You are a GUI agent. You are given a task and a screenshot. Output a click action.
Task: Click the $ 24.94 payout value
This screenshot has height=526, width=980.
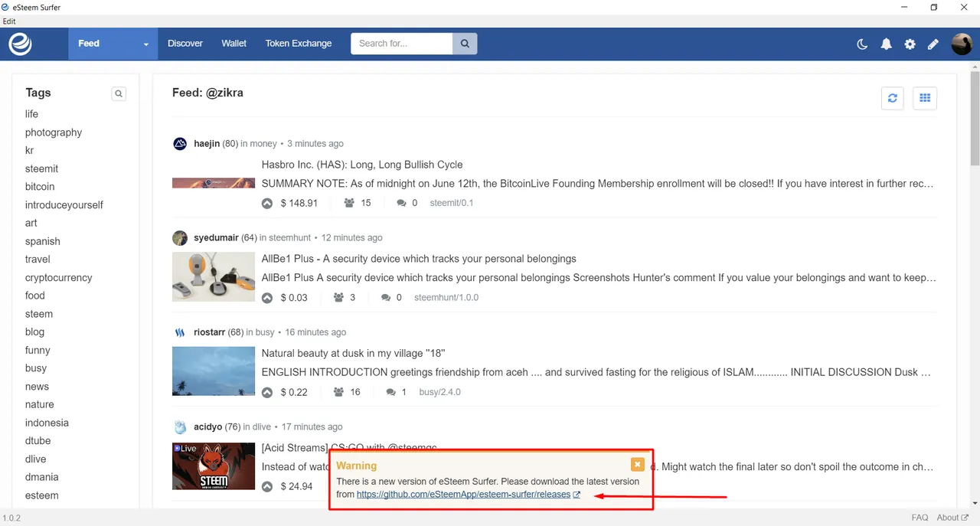[x=297, y=486]
